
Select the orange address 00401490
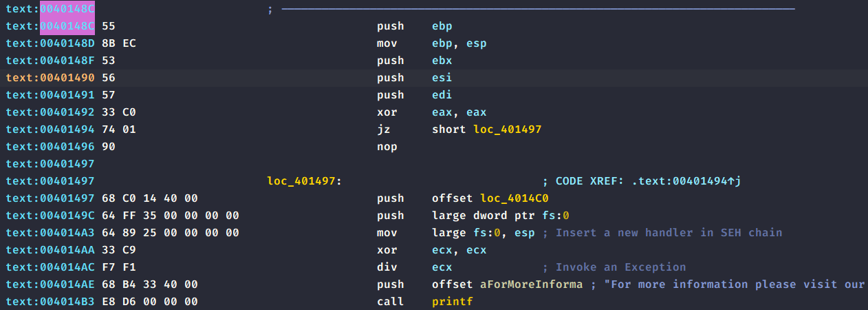point(67,78)
